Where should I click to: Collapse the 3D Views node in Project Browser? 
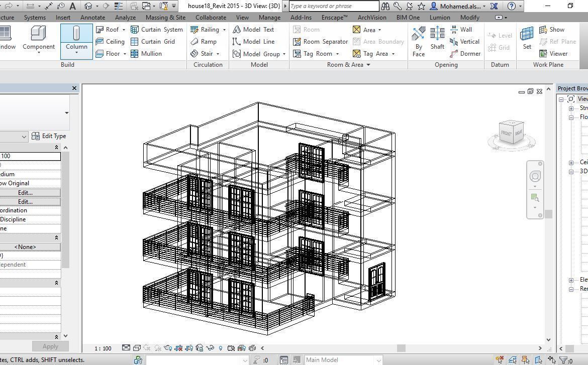(x=571, y=172)
